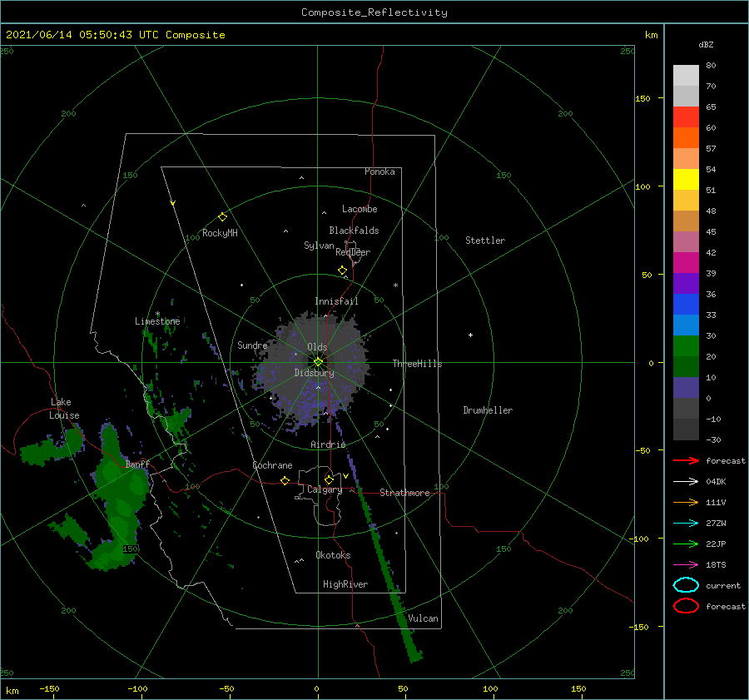This screenshot has height=700, width=749.
Task: Click the Cochrane label
Action: tap(272, 465)
